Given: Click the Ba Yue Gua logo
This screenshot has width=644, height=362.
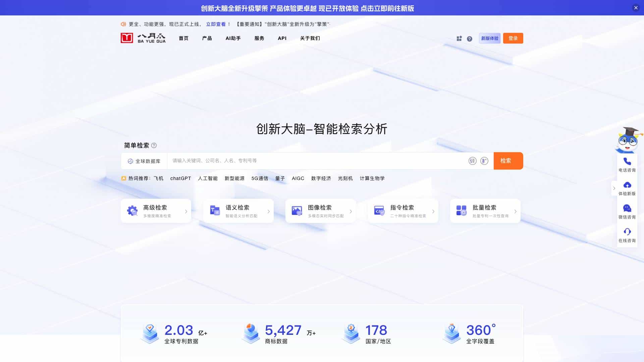Looking at the screenshot, I should [x=143, y=38].
